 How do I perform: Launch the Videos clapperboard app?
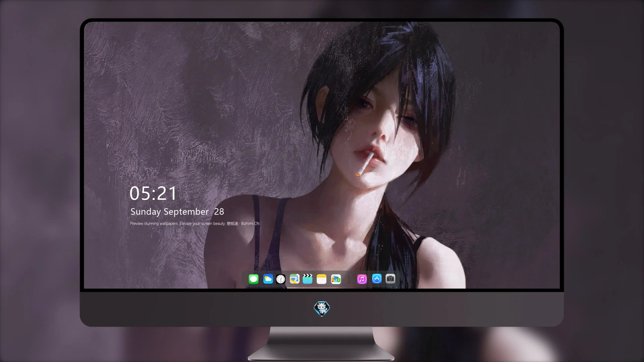(x=308, y=279)
